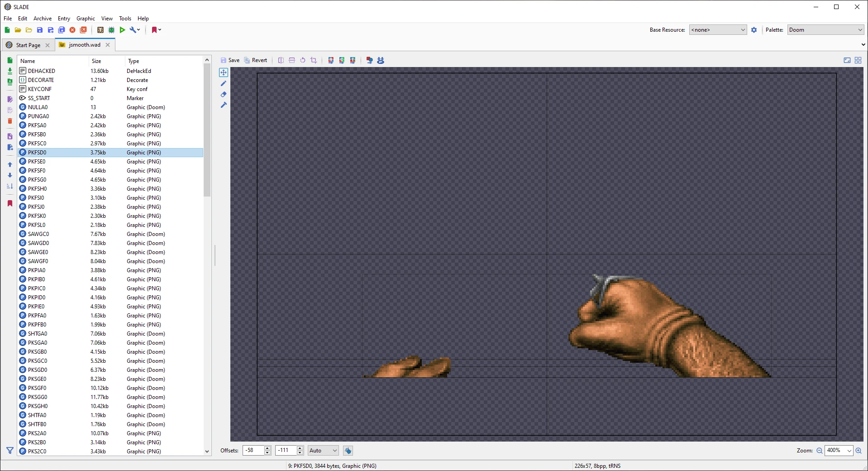Click the Bookmark entry icon in sidebar
The width and height of the screenshot is (868, 471).
(x=10, y=203)
